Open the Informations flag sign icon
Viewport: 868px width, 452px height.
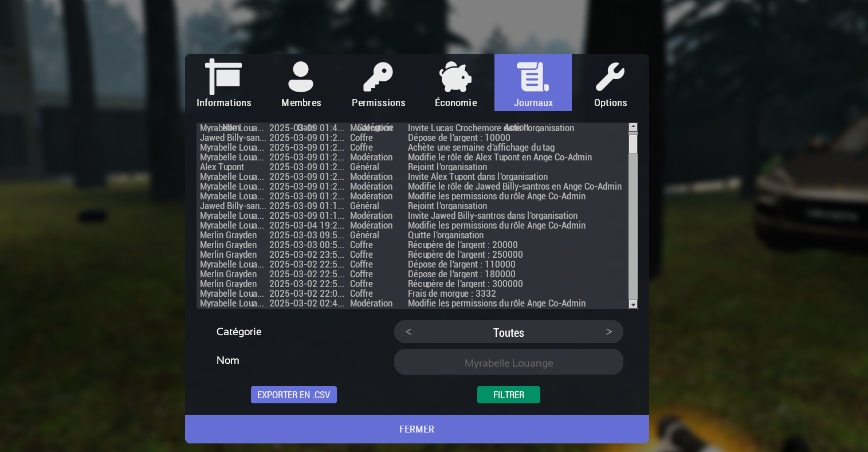[223, 77]
